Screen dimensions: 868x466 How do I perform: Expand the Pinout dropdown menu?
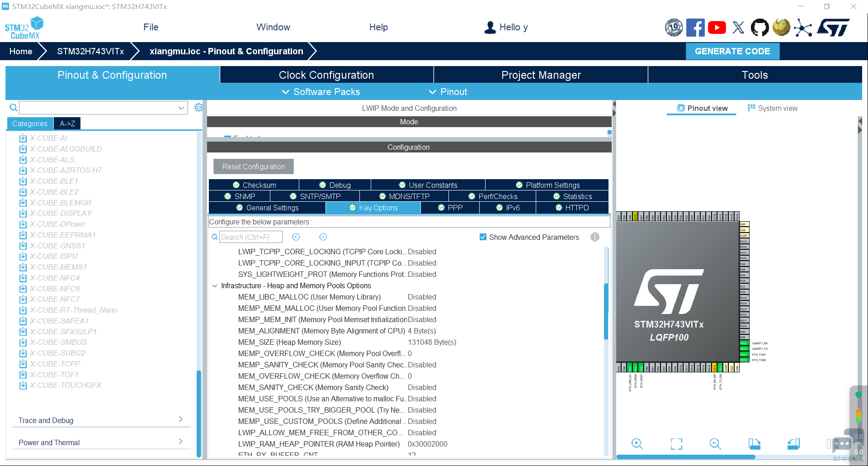click(x=448, y=92)
